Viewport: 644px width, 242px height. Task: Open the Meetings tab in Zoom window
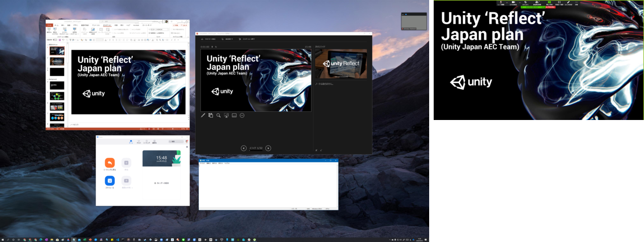tap(146, 142)
